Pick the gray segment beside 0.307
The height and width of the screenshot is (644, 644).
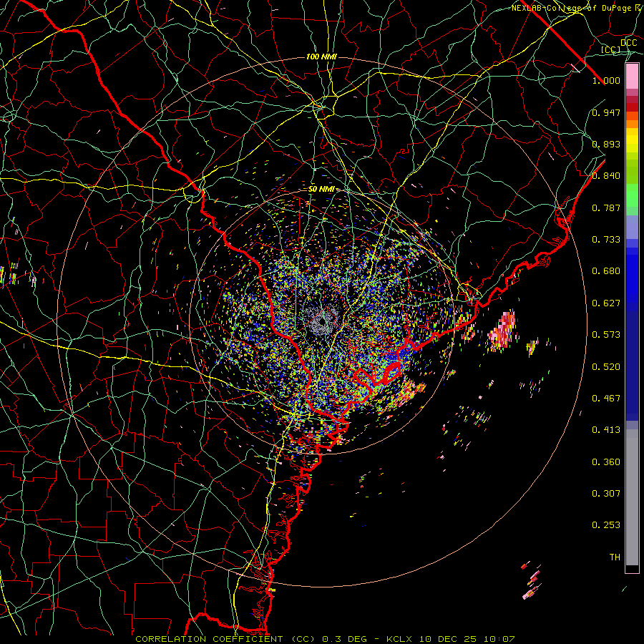click(x=632, y=497)
